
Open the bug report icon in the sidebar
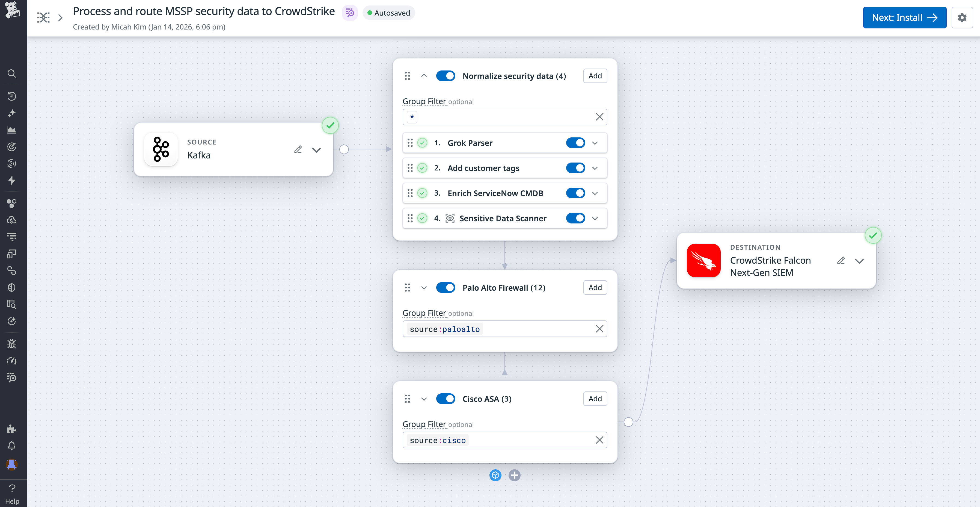pos(12,344)
